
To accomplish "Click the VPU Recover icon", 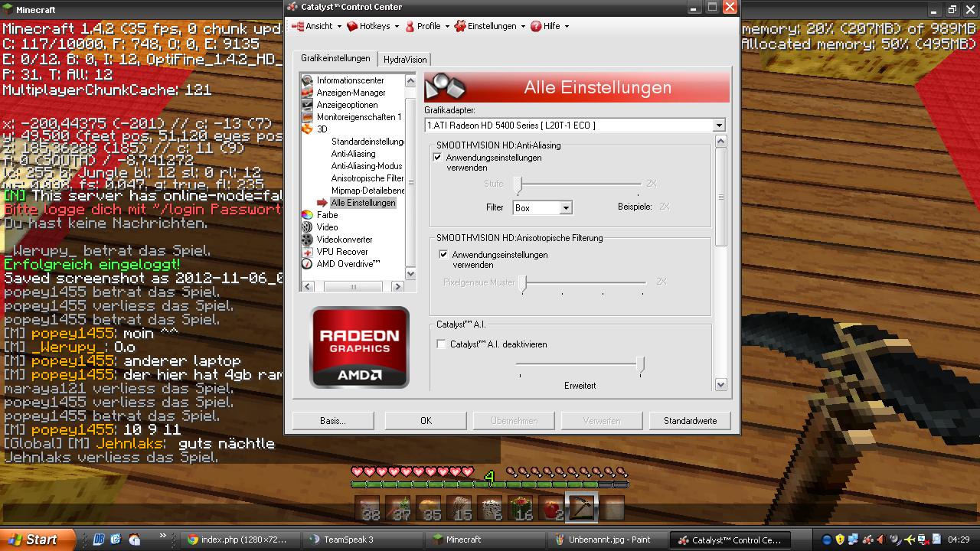I will tap(307, 252).
